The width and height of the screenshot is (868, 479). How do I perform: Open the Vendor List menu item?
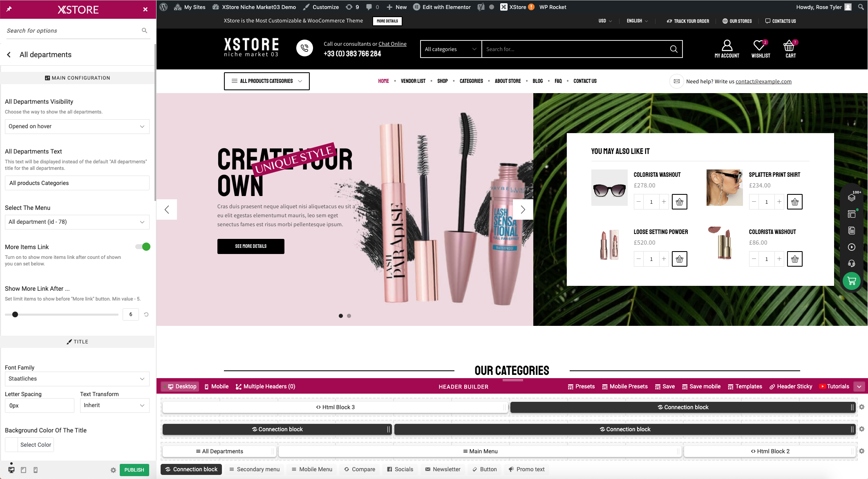tap(413, 81)
